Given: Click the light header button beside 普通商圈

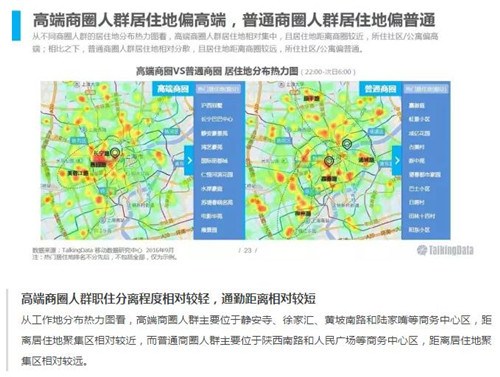Looking at the screenshot, I should click(x=426, y=89).
